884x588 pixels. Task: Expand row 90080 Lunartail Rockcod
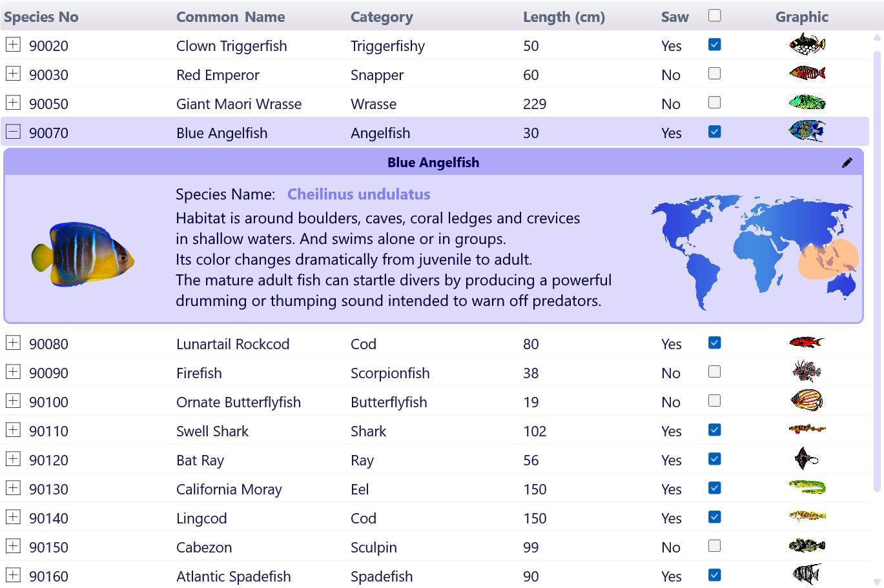pyautogui.click(x=13, y=343)
